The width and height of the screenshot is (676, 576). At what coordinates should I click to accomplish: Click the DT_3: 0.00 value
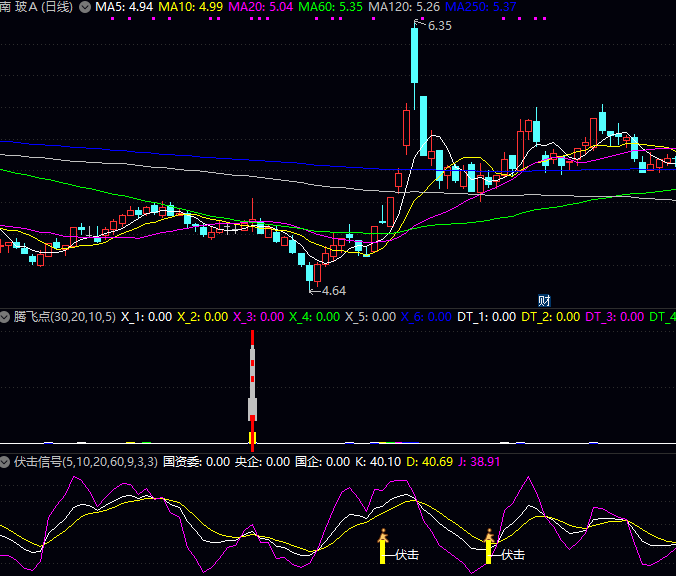click(615, 317)
